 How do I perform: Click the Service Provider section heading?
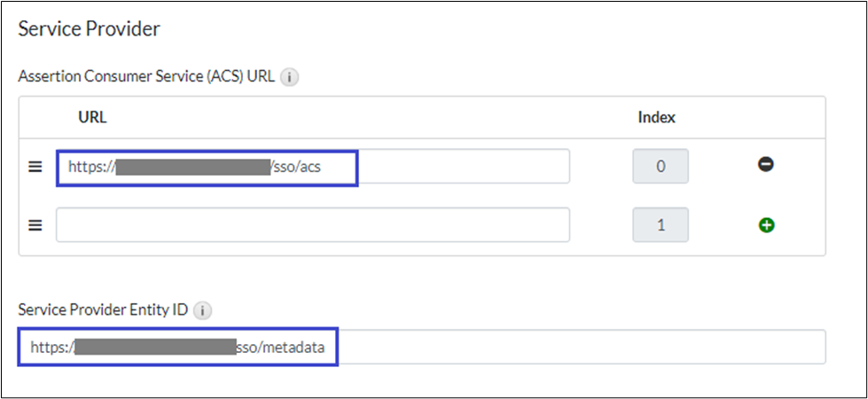pos(89,29)
